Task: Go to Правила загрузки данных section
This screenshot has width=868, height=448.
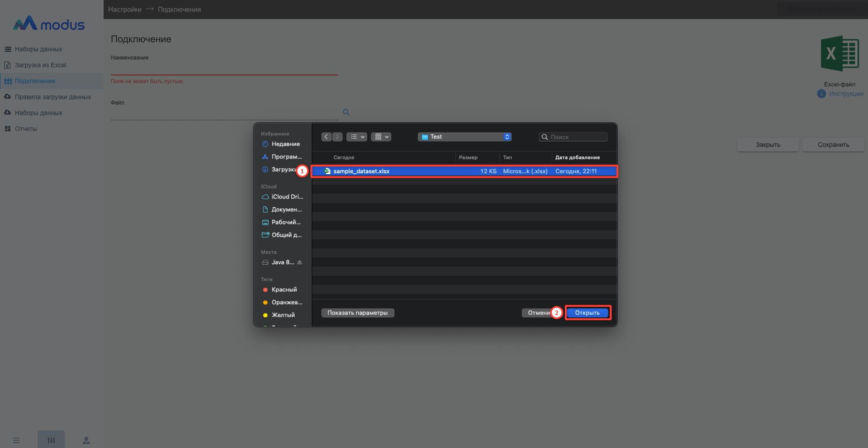Action: tap(53, 97)
